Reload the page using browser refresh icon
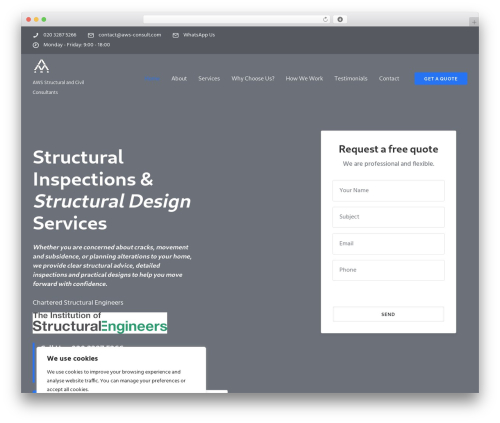This screenshot has width=500, height=423. [325, 19]
